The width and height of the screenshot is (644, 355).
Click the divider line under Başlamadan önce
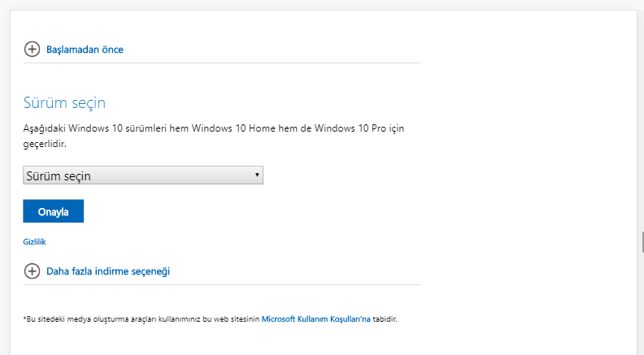point(221,63)
